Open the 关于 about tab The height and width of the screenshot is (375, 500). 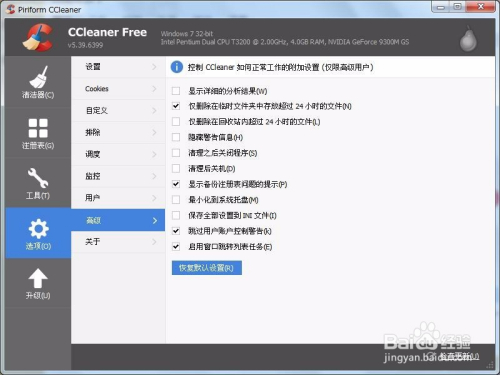[x=118, y=242]
